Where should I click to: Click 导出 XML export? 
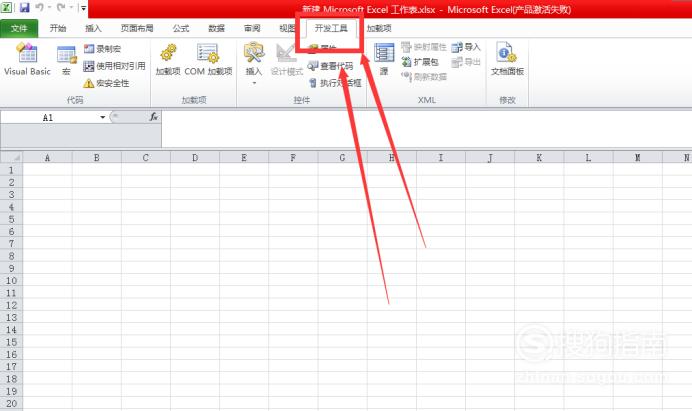point(466,62)
